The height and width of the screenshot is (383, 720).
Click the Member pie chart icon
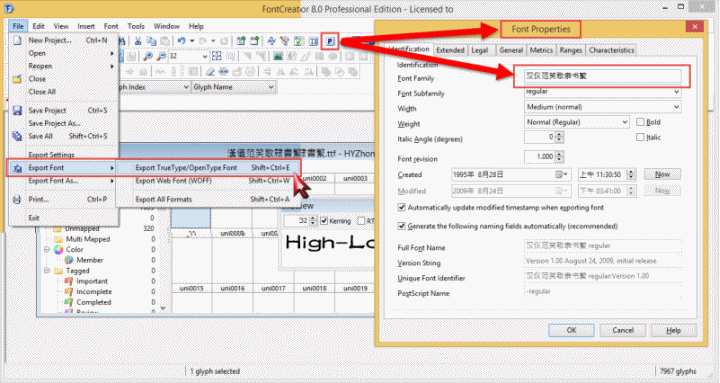coord(69,260)
